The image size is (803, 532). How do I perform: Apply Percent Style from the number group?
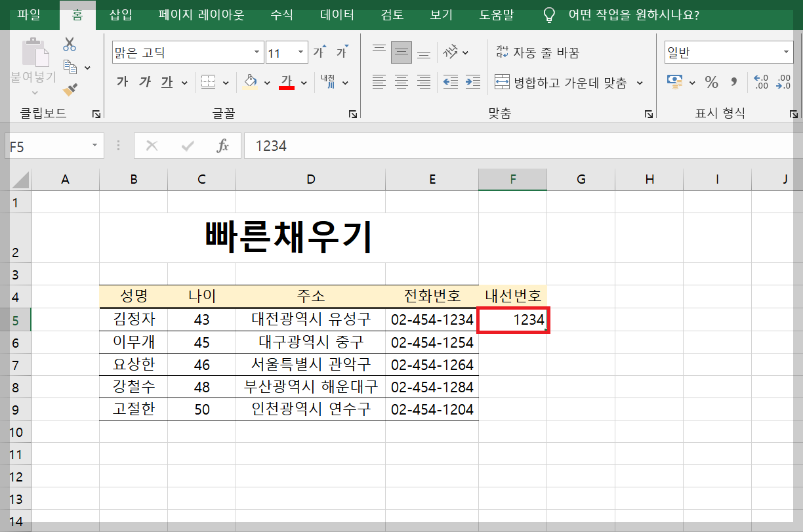[x=710, y=83]
